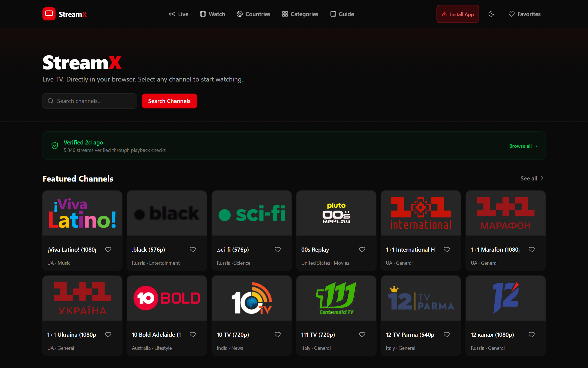Heart the 10 TV (720p) channel
Screen dimensions: 588x368
click(278, 334)
